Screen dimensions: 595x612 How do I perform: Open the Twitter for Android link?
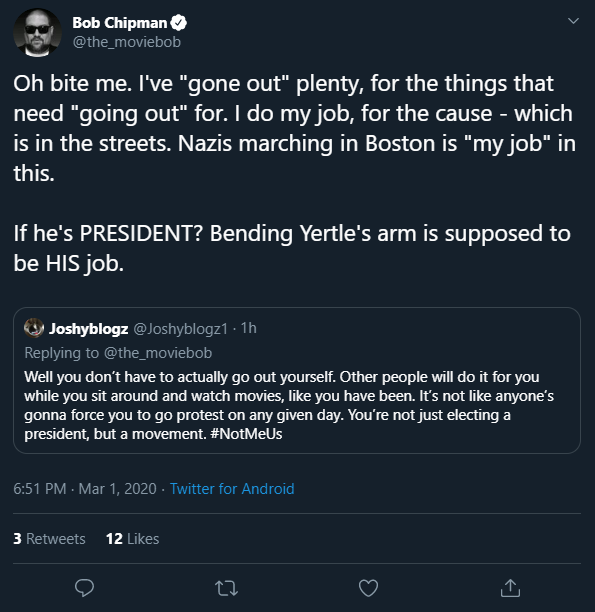[x=232, y=489]
